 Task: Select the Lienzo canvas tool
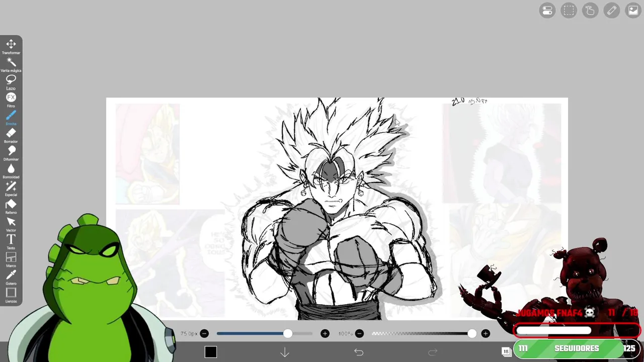pyautogui.click(x=11, y=295)
